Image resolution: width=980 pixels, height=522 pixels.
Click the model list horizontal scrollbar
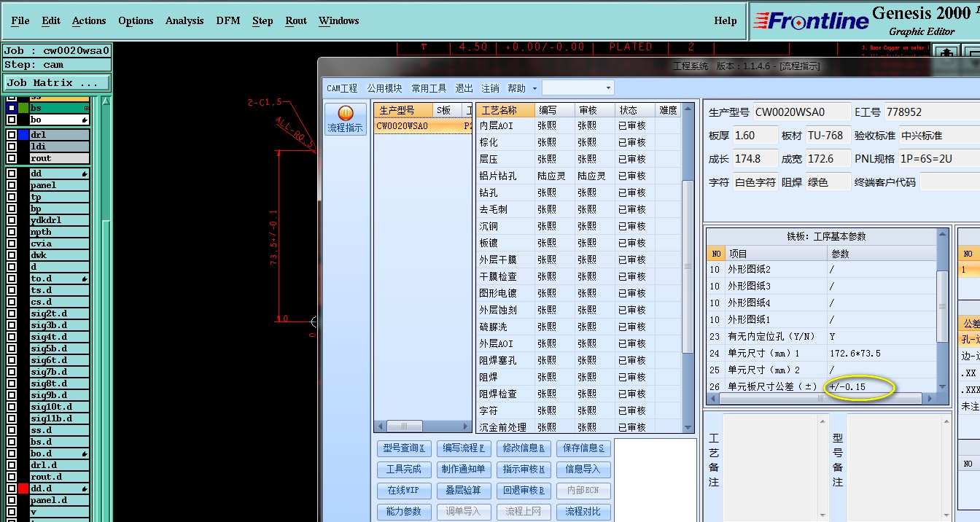[x=423, y=426]
